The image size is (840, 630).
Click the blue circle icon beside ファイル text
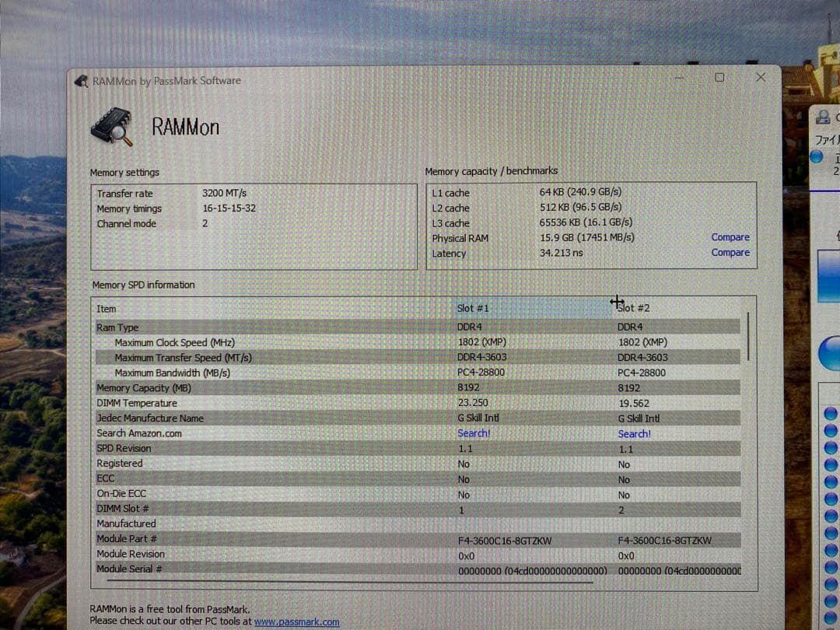point(817,156)
